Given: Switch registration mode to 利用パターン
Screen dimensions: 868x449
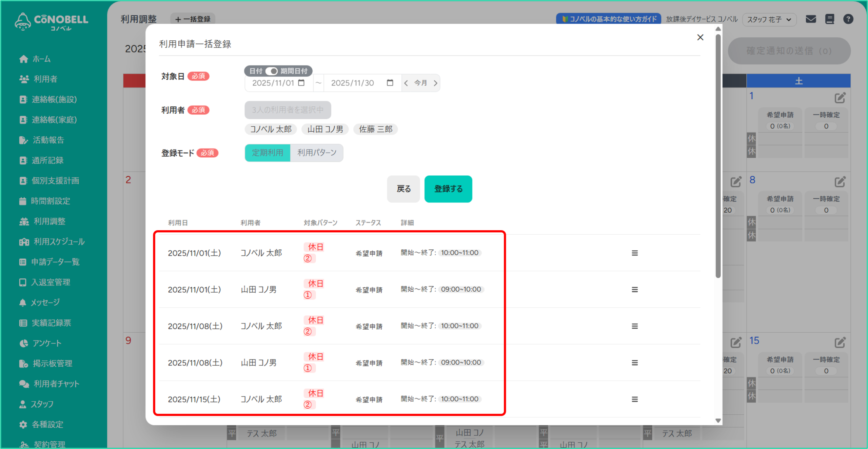Looking at the screenshot, I should point(317,153).
